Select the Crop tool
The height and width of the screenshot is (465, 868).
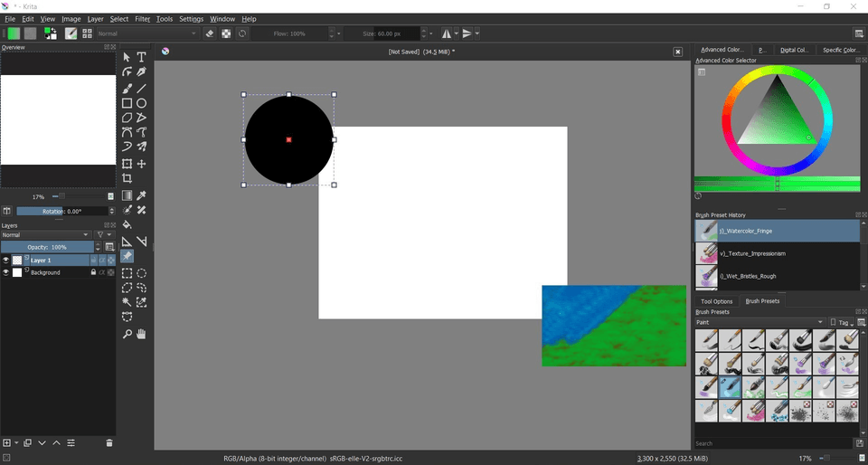click(x=127, y=179)
